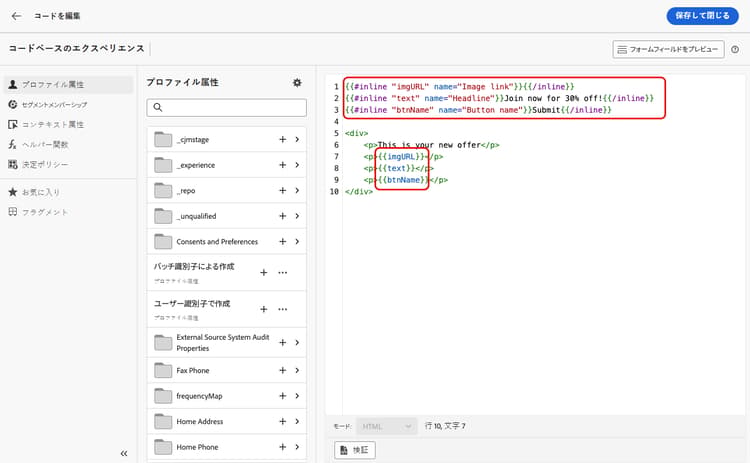
Task: Click the context attributes icon
Action: point(13,125)
